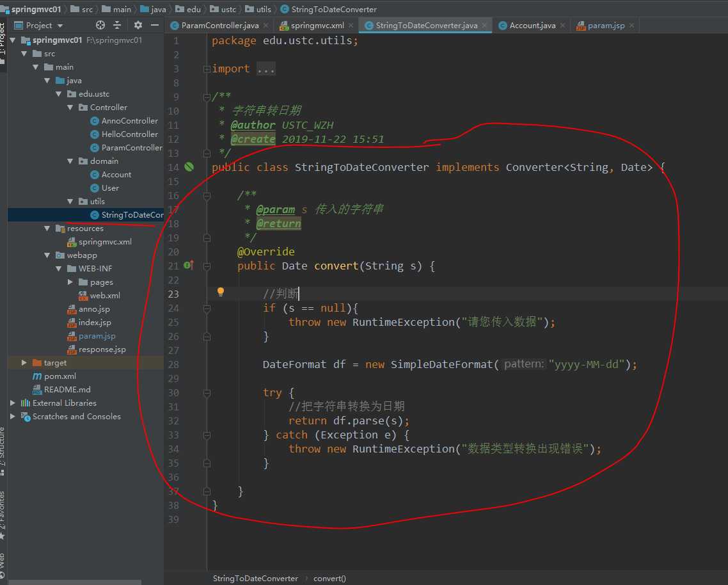Fold the try block at line 30
Image resolution: width=728 pixels, height=585 pixels.
pos(207,393)
